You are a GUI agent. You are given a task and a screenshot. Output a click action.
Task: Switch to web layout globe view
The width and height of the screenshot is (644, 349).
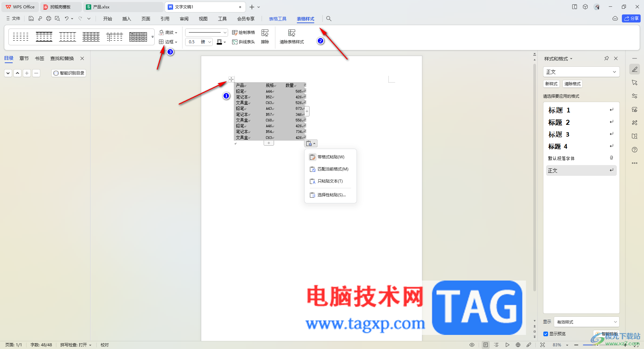[x=518, y=345]
